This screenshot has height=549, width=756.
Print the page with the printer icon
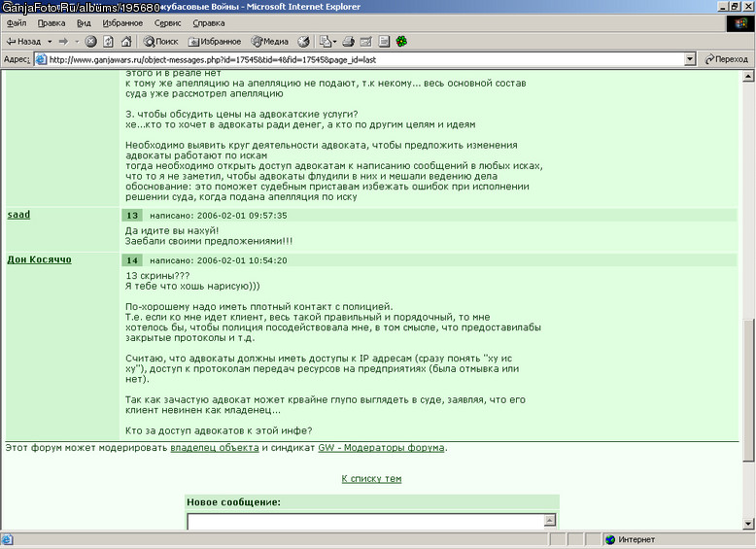(349, 42)
